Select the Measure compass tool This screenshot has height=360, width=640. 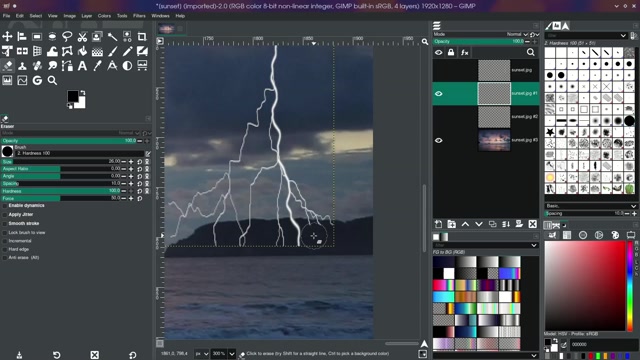click(112, 66)
